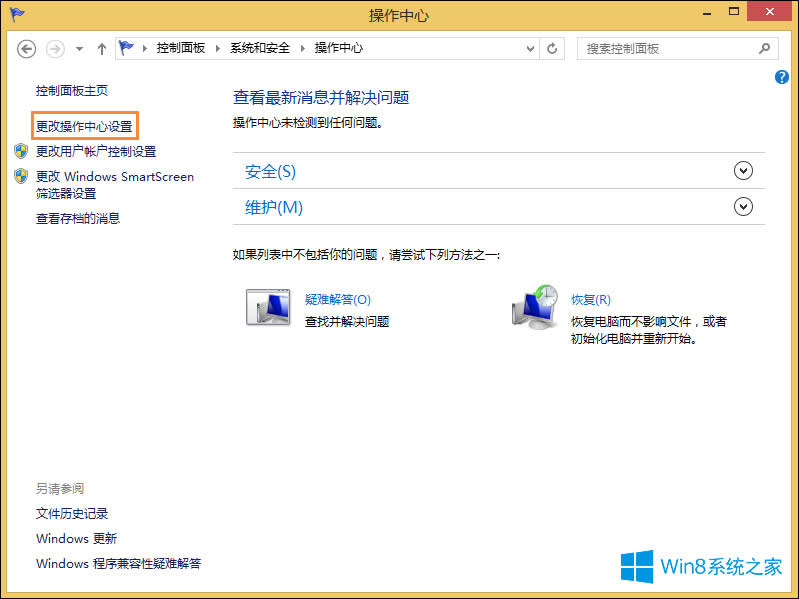The width and height of the screenshot is (799, 599).
Task: Open Help with the blue question mark
Action: click(x=782, y=77)
